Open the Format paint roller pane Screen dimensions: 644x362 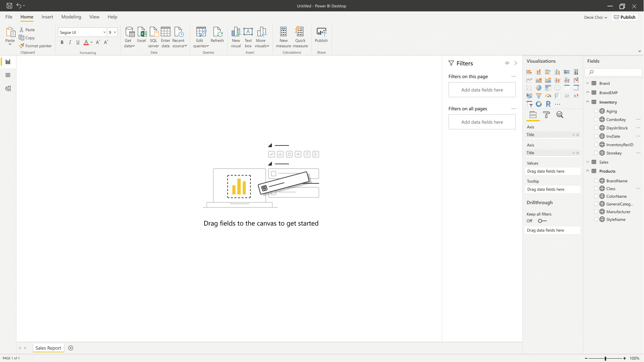coord(546,115)
